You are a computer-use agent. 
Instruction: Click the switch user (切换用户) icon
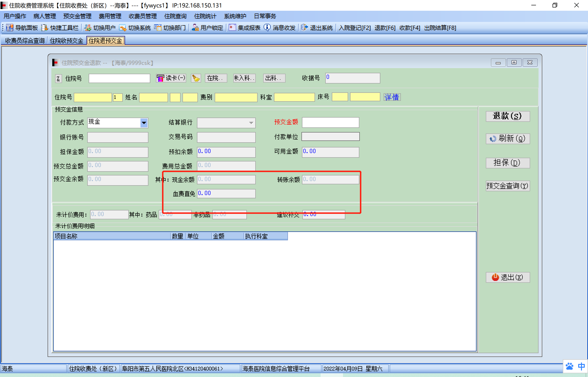(x=88, y=28)
